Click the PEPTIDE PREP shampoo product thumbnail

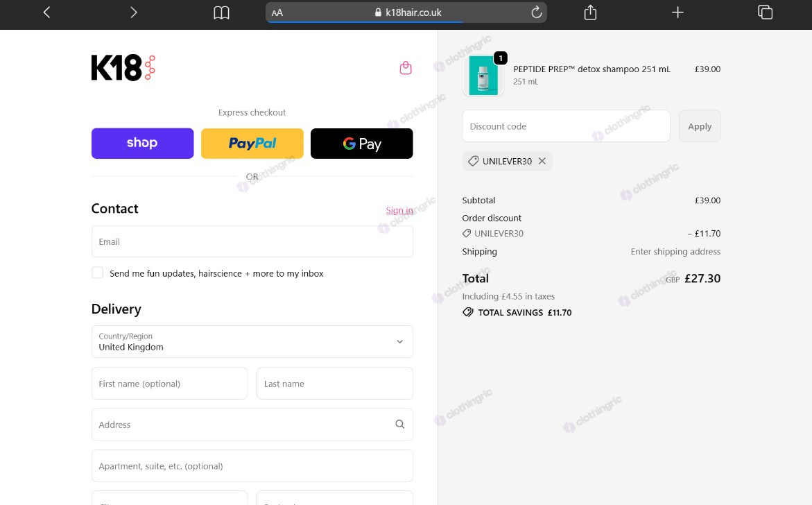pyautogui.click(x=483, y=76)
